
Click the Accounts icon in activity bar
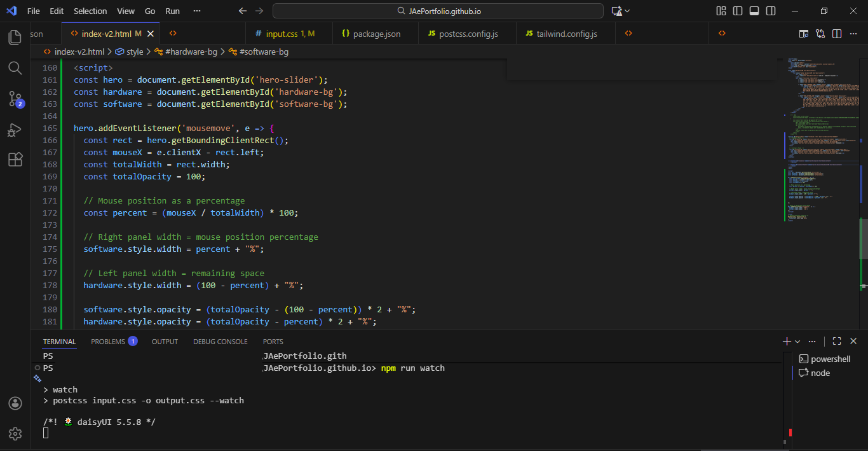(15, 403)
